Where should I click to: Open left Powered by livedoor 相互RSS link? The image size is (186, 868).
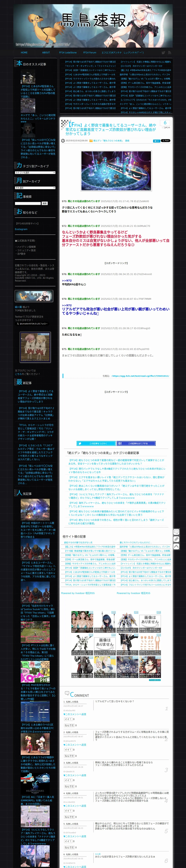(78, 593)
